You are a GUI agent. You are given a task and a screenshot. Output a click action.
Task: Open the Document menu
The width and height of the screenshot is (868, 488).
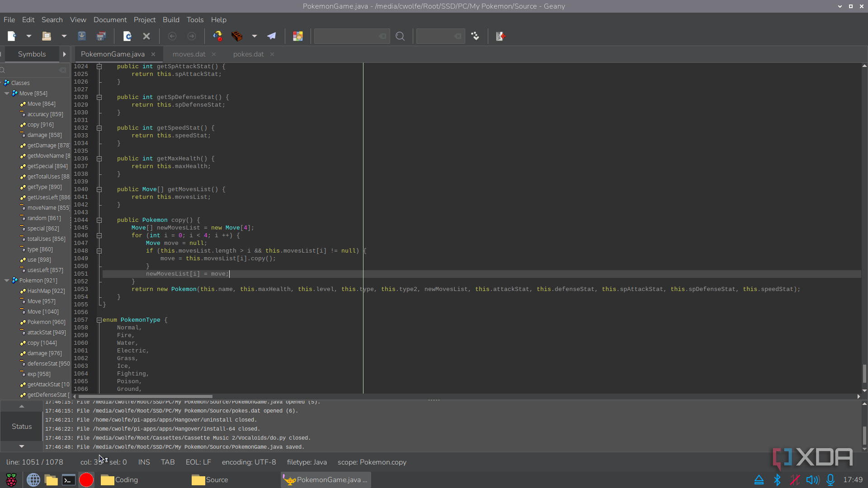coord(110,20)
